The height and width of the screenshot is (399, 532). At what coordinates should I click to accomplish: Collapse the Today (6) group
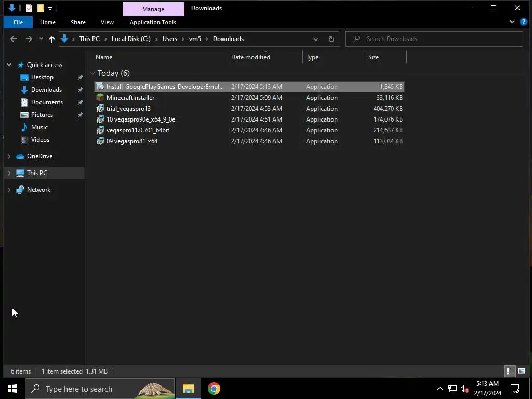click(92, 73)
